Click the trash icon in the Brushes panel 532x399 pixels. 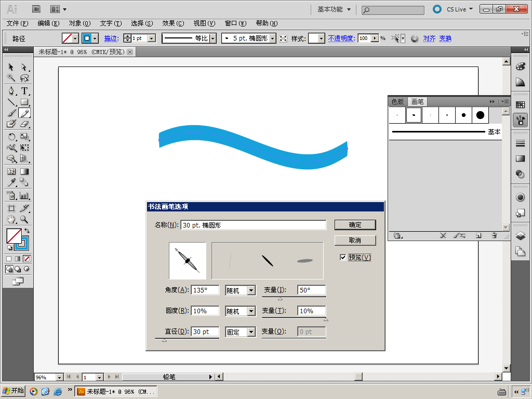click(494, 235)
